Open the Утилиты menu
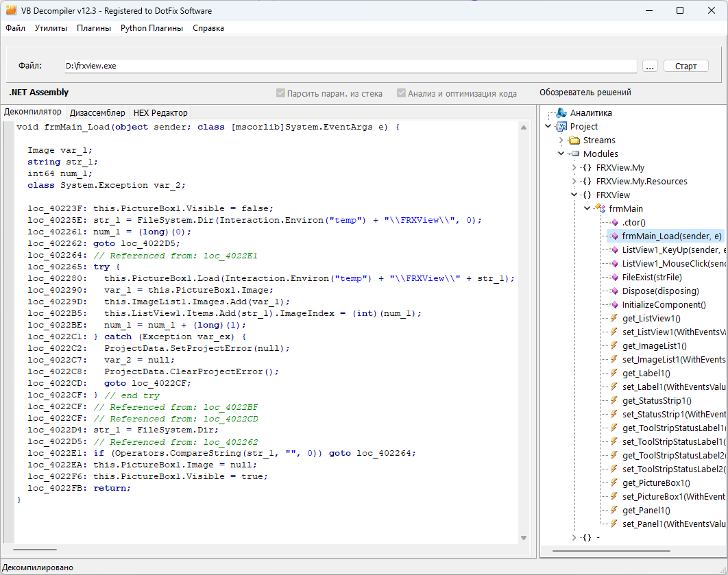Viewport: 728px width, 575px height. [51, 28]
